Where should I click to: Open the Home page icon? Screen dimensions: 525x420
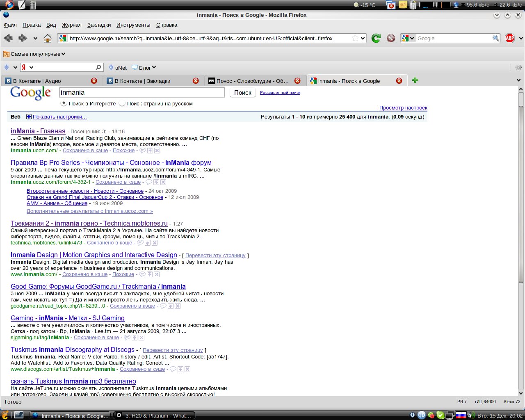(x=48, y=38)
